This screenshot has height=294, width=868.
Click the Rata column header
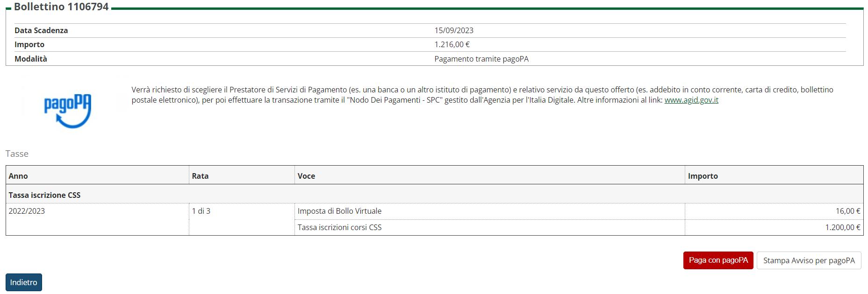click(x=200, y=176)
